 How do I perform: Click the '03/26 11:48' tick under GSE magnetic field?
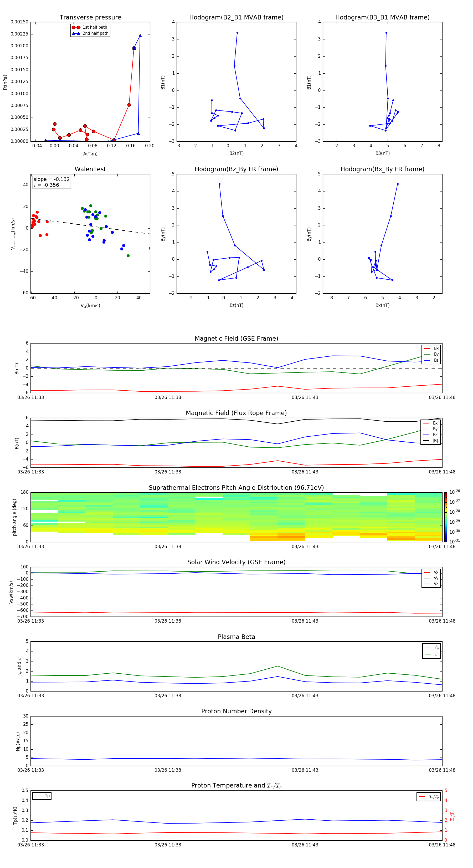[x=442, y=397]
